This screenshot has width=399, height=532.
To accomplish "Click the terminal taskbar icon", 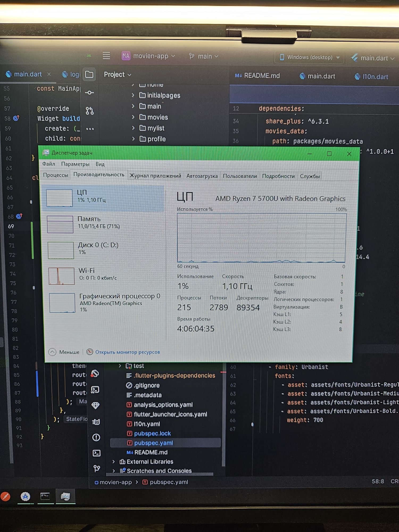I will 45,496.
